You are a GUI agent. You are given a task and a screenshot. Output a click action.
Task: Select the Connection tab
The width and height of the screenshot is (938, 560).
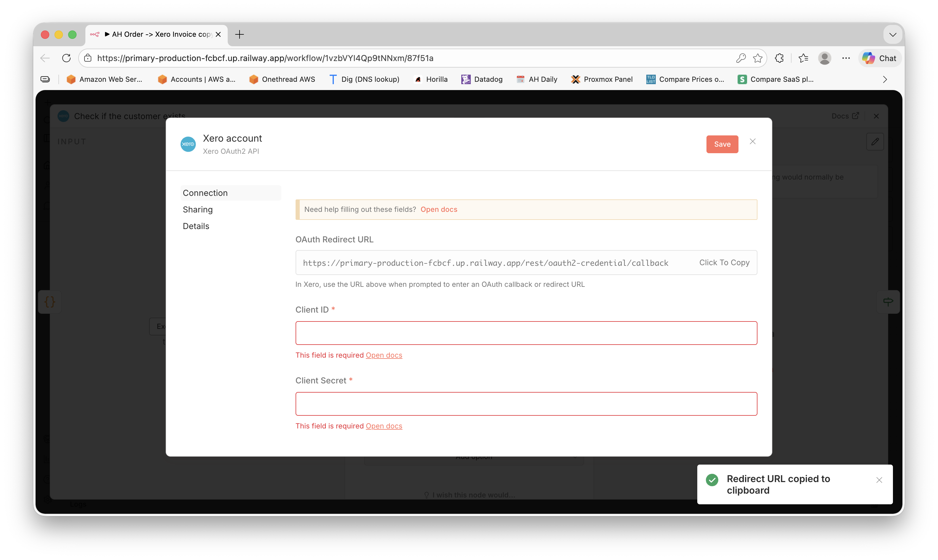(205, 193)
